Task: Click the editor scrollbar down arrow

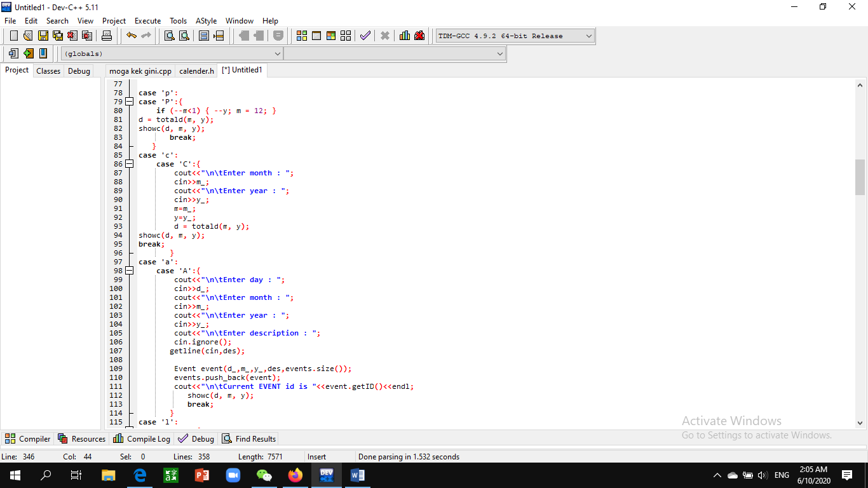Action: 860,423
